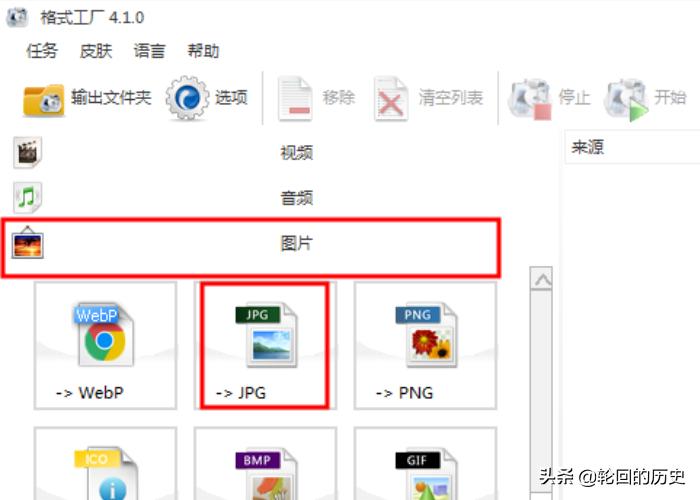Viewport: 700px width, 500px height.
Task: Click the -> PNG label
Action: 404,393
